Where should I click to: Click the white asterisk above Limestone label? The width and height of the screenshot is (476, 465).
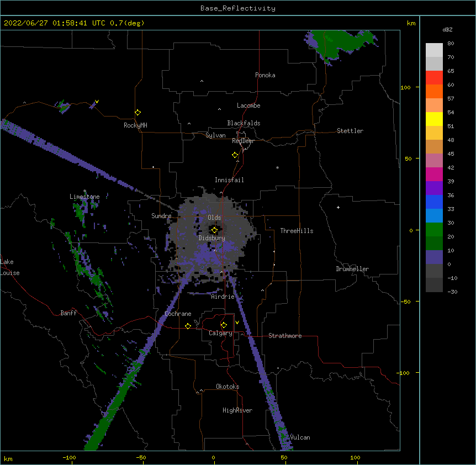[x=84, y=191]
